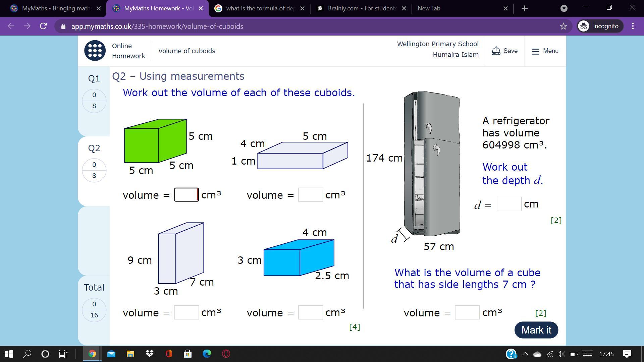Open the Incognito profile button
Viewport: 644px width, 362px height.
600,26
